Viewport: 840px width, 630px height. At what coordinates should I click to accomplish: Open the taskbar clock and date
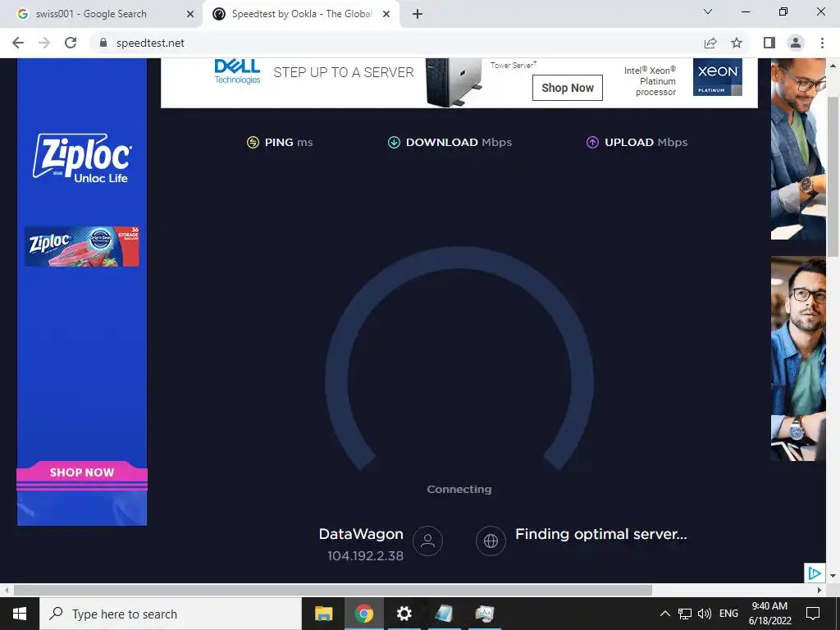tap(769, 614)
